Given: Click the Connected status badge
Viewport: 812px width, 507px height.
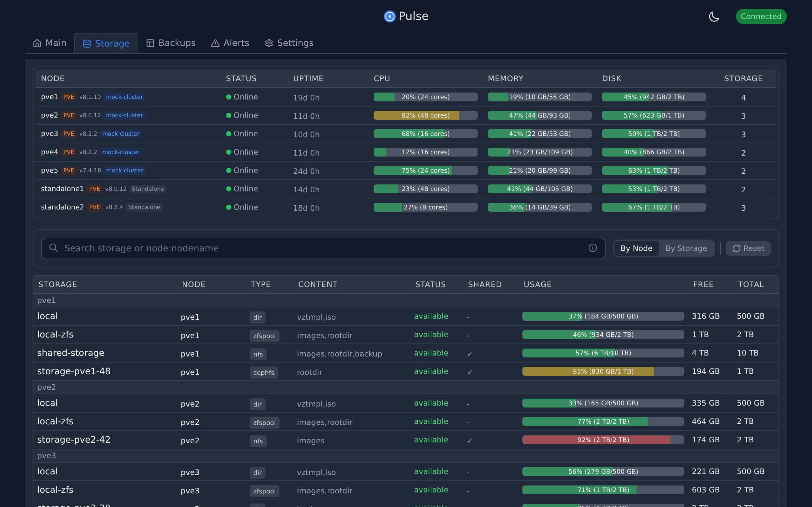Looking at the screenshot, I should click(761, 16).
